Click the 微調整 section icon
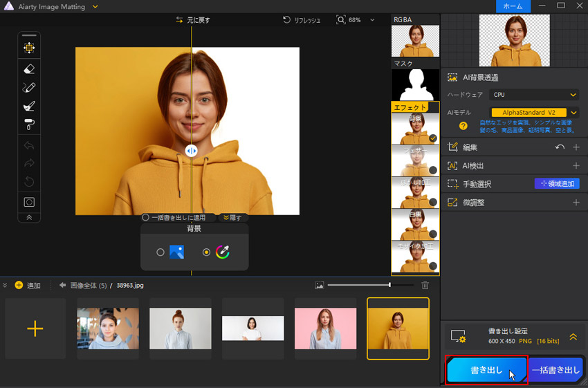The width and height of the screenshot is (588, 388). tap(452, 203)
